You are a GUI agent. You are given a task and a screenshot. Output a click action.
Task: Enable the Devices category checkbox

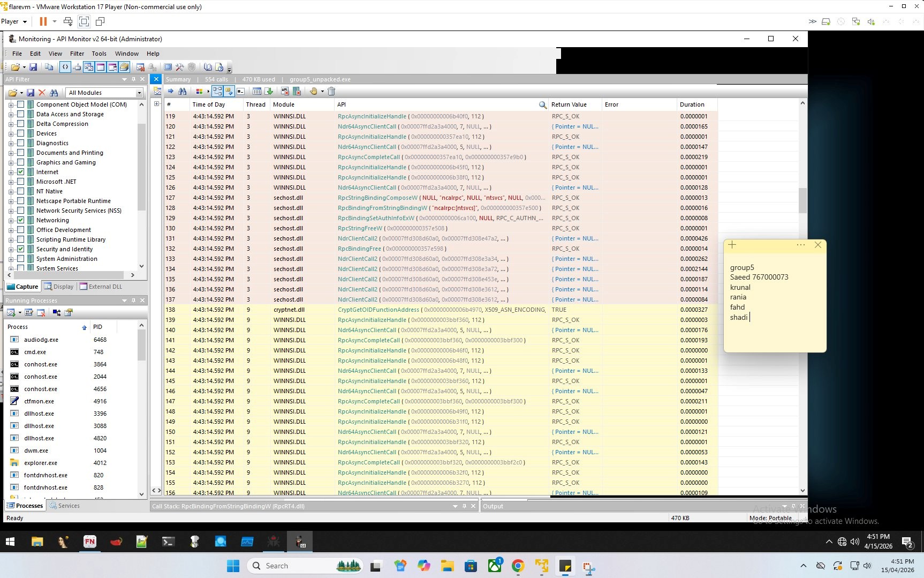pos(21,133)
